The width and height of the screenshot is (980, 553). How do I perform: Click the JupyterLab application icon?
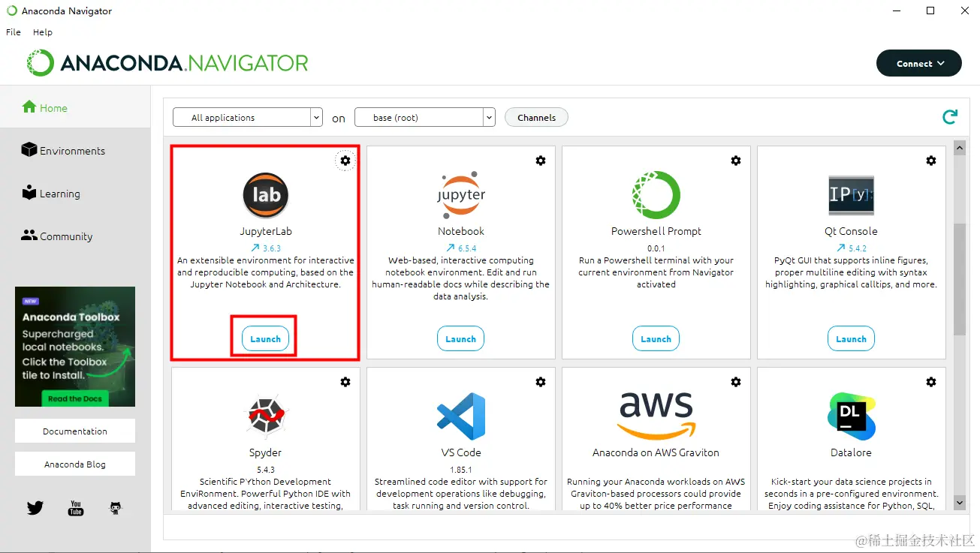(x=265, y=195)
